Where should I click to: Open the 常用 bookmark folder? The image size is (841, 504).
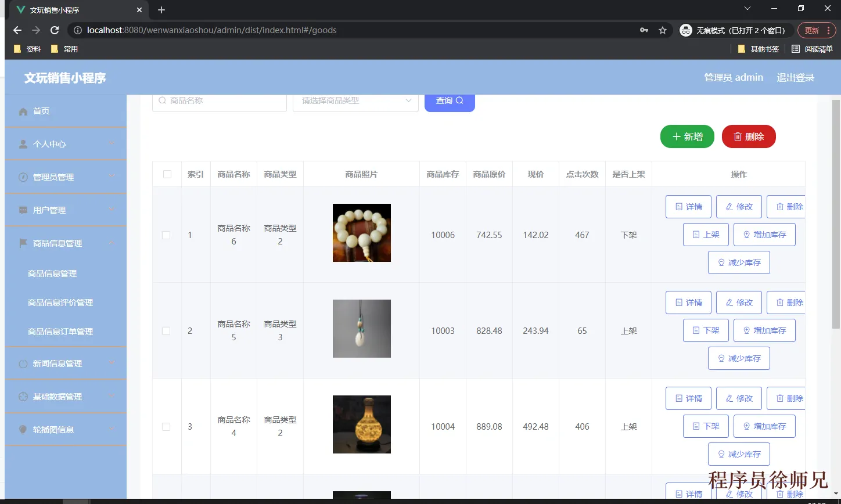coord(64,49)
